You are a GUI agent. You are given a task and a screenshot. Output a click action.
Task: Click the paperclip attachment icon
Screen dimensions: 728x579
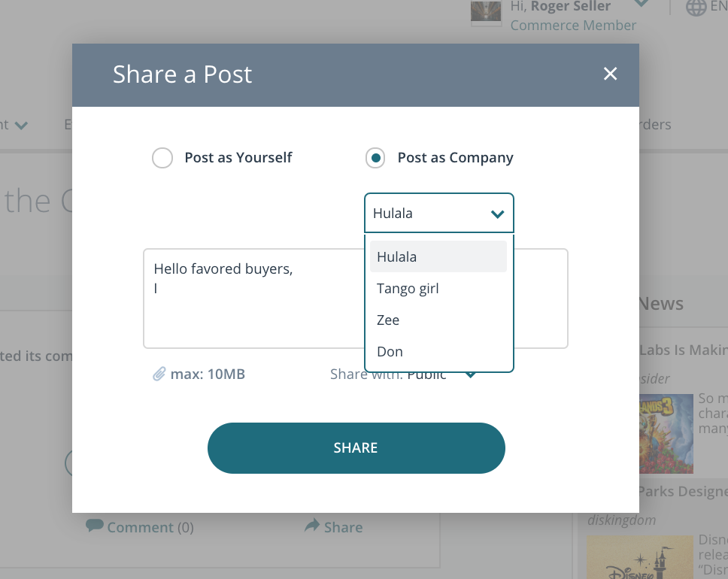coord(159,374)
